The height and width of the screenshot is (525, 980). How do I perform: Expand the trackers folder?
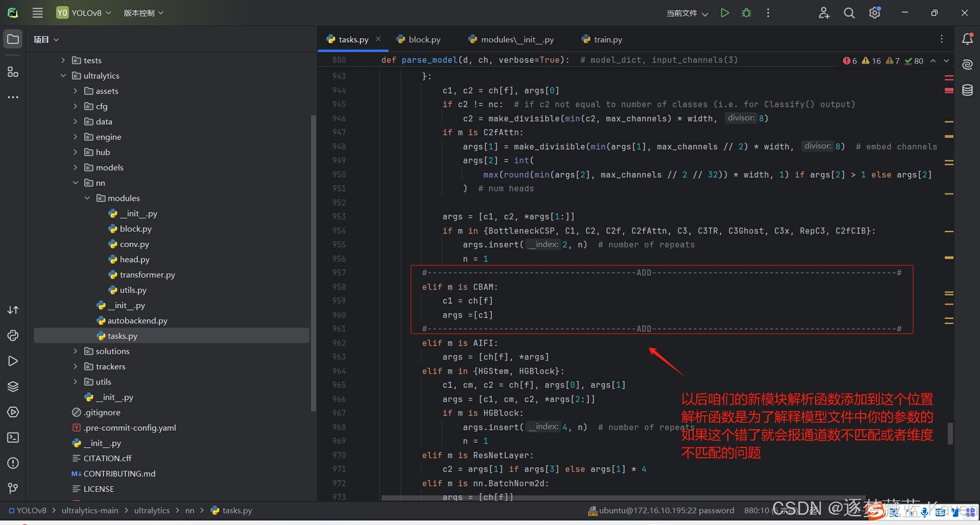(x=76, y=366)
